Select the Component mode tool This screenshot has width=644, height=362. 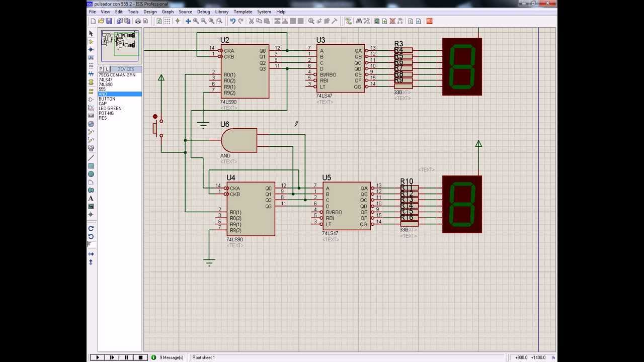click(91, 41)
